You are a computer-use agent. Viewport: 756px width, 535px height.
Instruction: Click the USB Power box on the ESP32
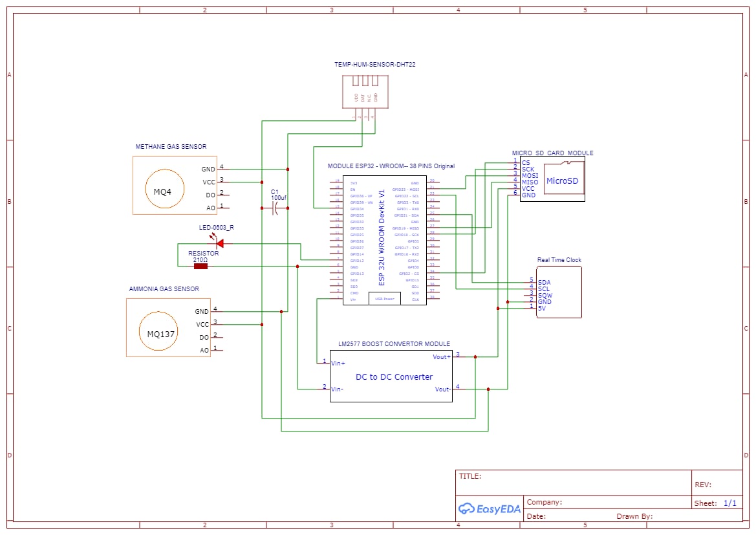(385, 299)
